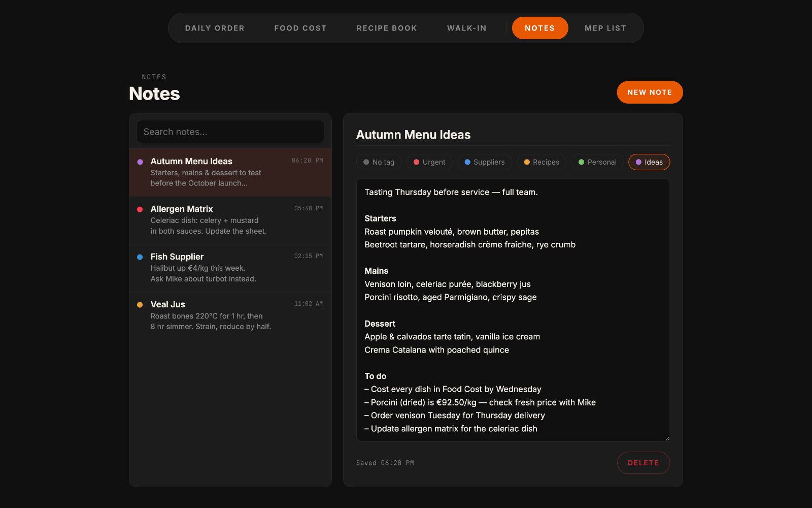The width and height of the screenshot is (812, 508).
Task: Open the MEP List tab
Action: (605, 28)
